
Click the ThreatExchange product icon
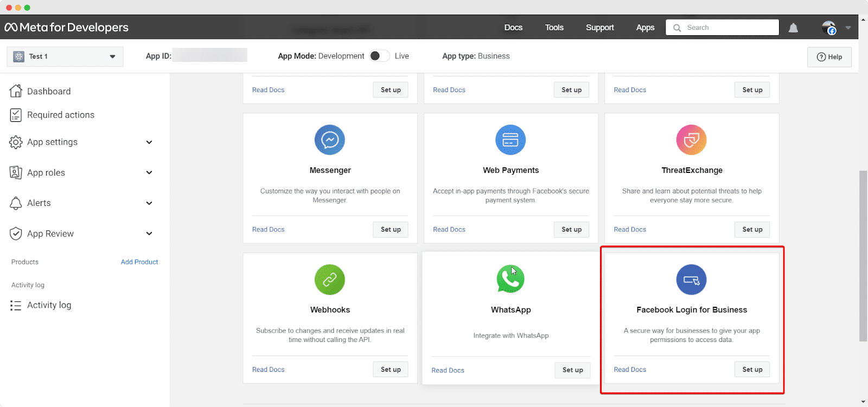[x=692, y=140]
